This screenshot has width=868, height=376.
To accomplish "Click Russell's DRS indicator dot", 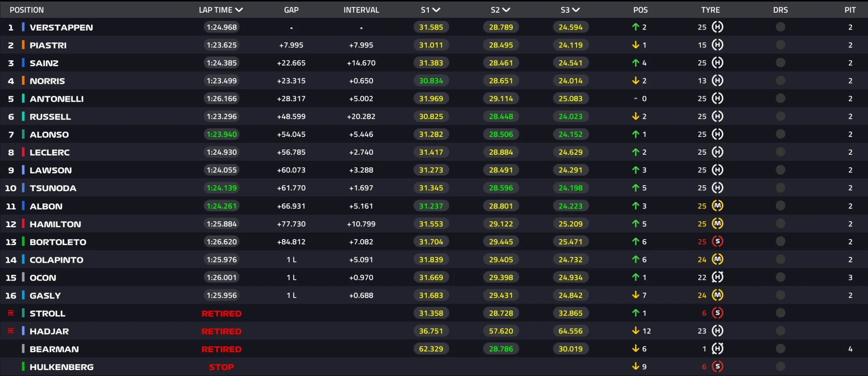I will coord(780,117).
